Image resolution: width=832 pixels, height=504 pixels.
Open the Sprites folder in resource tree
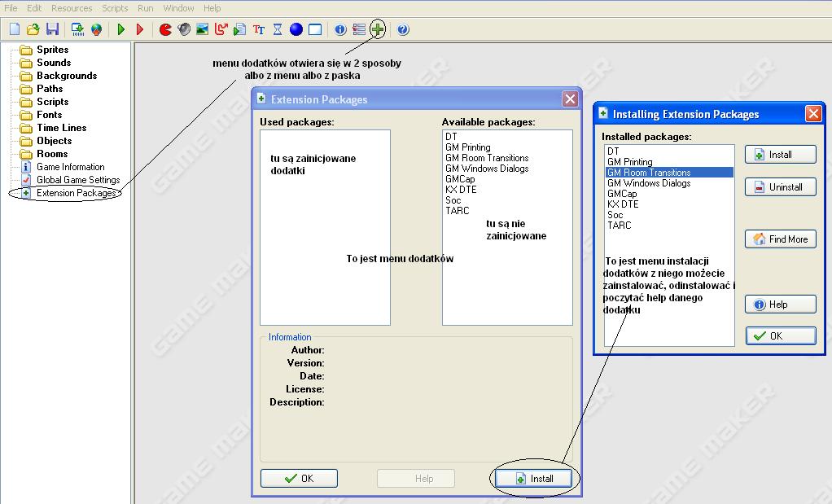pyautogui.click(x=52, y=50)
